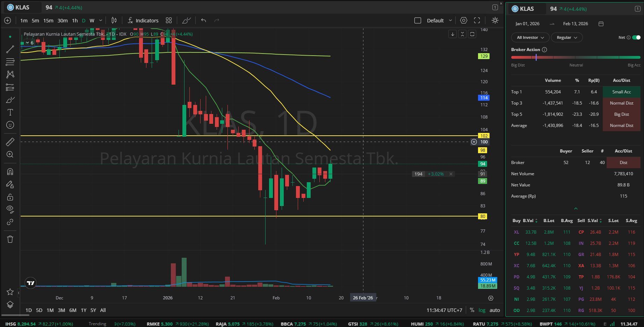The width and height of the screenshot is (644, 327).
Task: Open the Fibonacci and horizontal lines tool
Action: pos(10,62)
